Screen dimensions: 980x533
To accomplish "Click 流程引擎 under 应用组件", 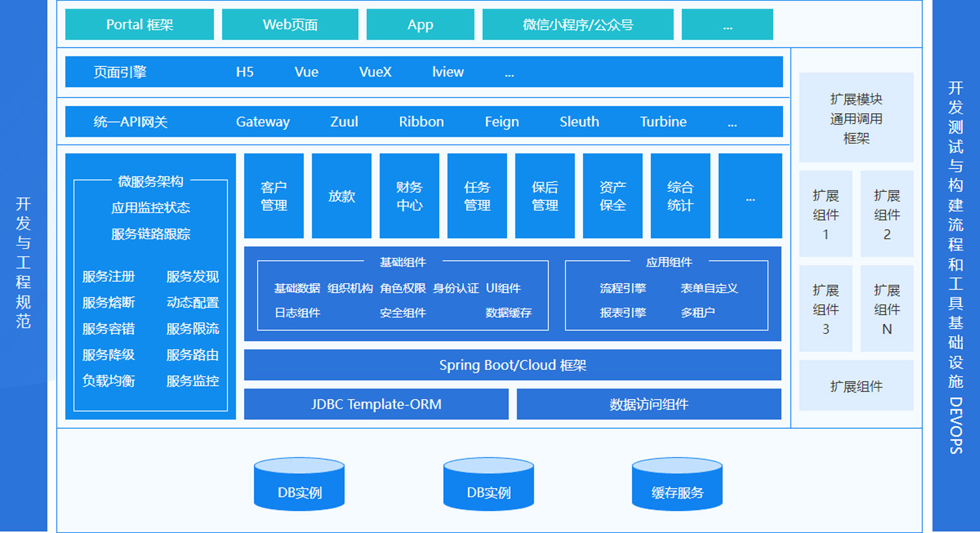I will [x=623, y=288].
